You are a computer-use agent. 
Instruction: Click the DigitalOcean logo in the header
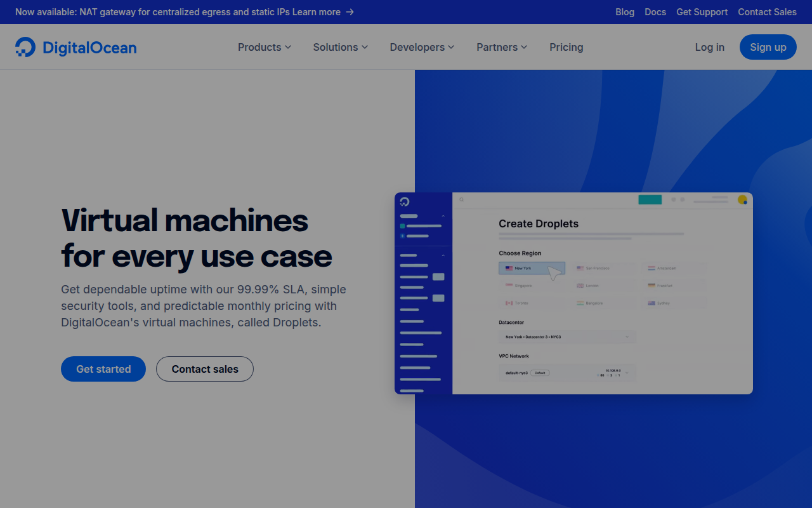coord(75,47)
